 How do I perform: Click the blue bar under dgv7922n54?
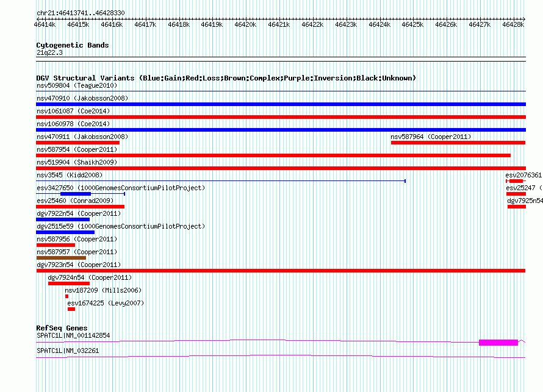click(x=63, y=219)
